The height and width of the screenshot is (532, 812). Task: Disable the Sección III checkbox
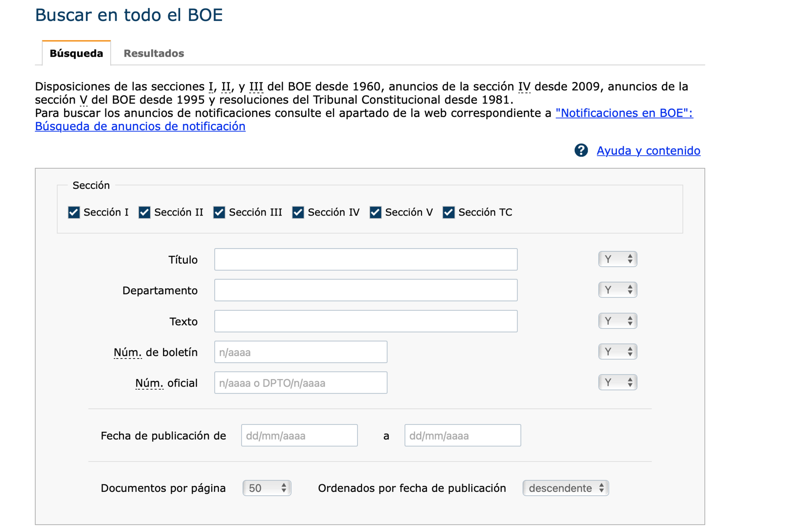pos(219,212)
